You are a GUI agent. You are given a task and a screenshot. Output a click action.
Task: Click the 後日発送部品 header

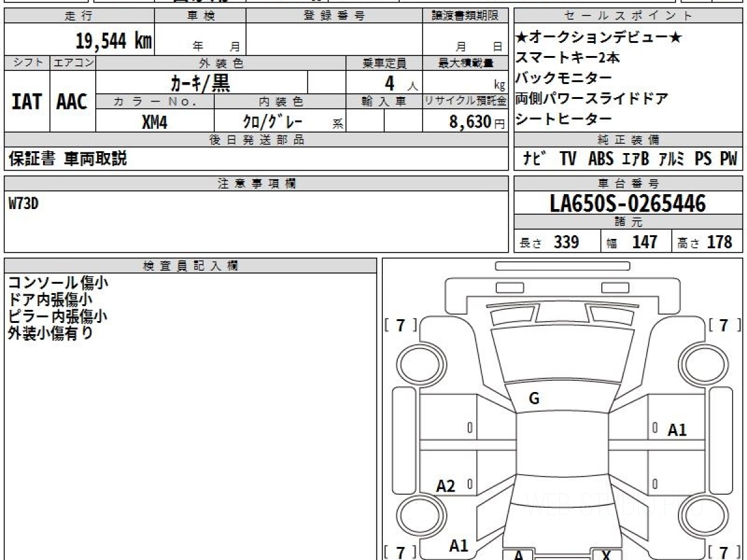tap(256, 139)
